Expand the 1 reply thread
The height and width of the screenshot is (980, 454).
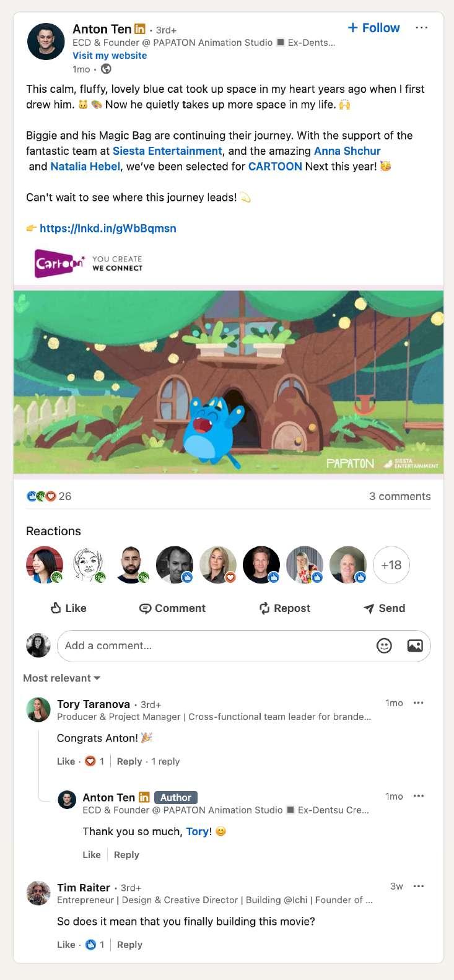click(x=165, y=761)
